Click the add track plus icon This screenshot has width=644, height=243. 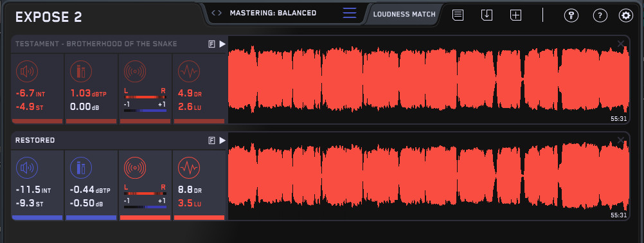[515, 15]
